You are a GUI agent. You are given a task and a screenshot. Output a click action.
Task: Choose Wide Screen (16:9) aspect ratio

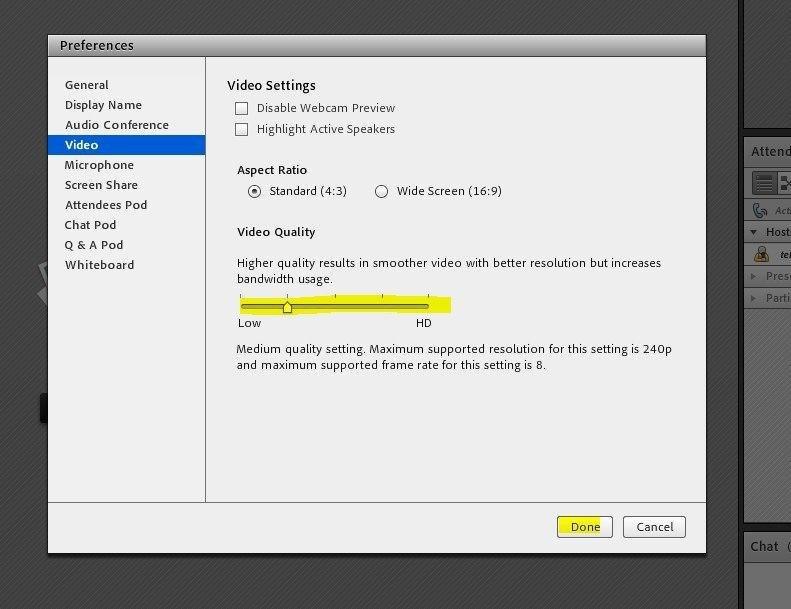pyautogui.click(x=381, y=191)
